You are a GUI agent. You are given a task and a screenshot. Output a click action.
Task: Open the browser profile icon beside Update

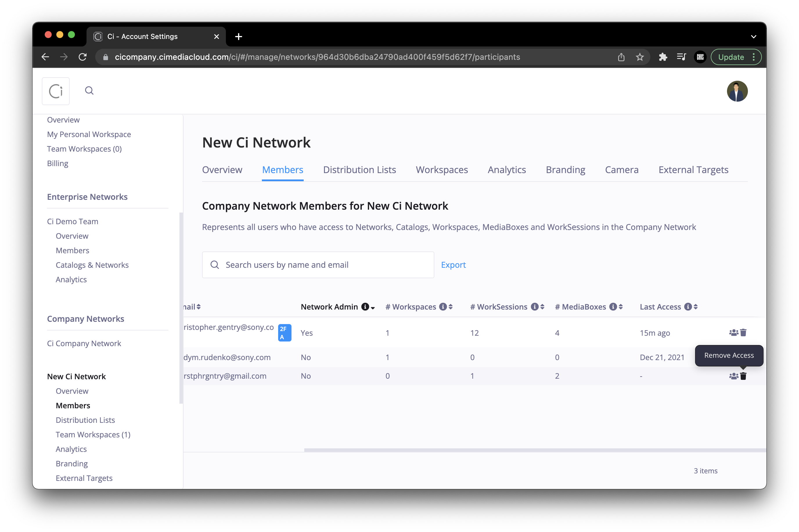click(700, 57)
